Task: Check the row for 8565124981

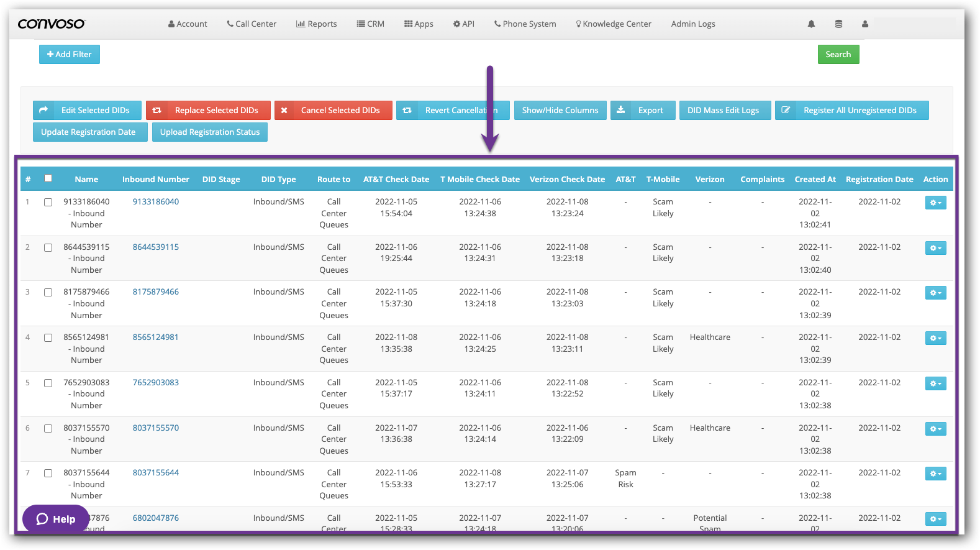Action: [48, 337]
